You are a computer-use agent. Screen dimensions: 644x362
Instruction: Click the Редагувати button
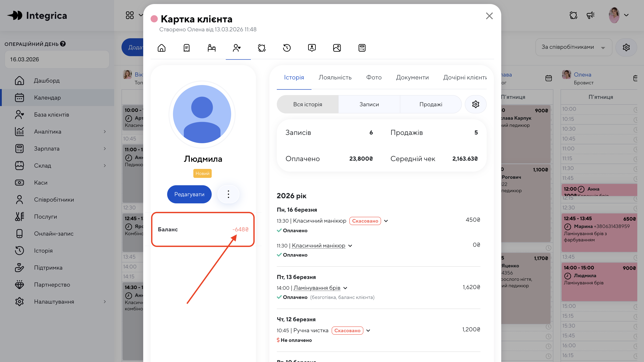pos(189,194)
